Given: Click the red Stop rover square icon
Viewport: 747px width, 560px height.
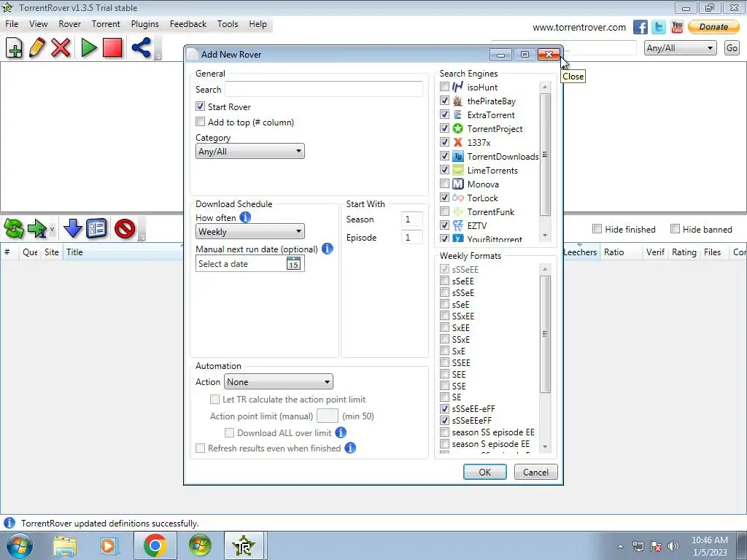Looking at the screenshot, I should pos(112,48).
